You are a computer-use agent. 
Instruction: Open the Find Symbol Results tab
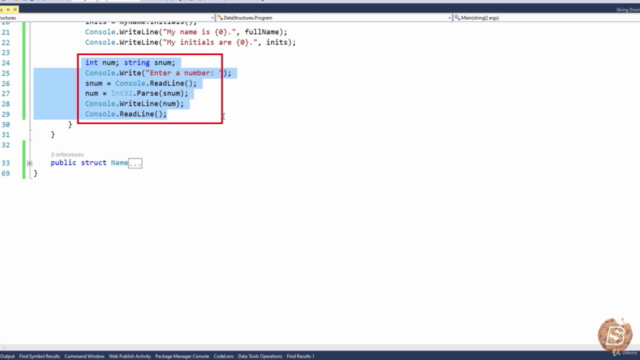[x=40, y=356]
